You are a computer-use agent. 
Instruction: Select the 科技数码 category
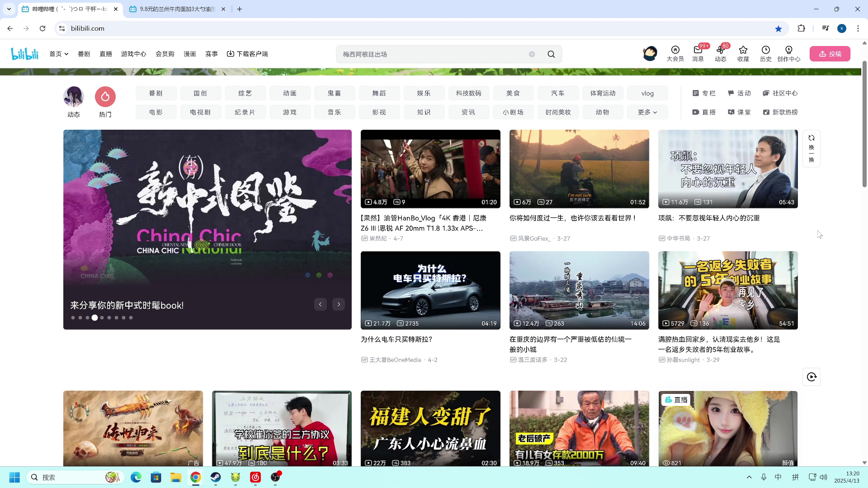[x=469, y=93]
